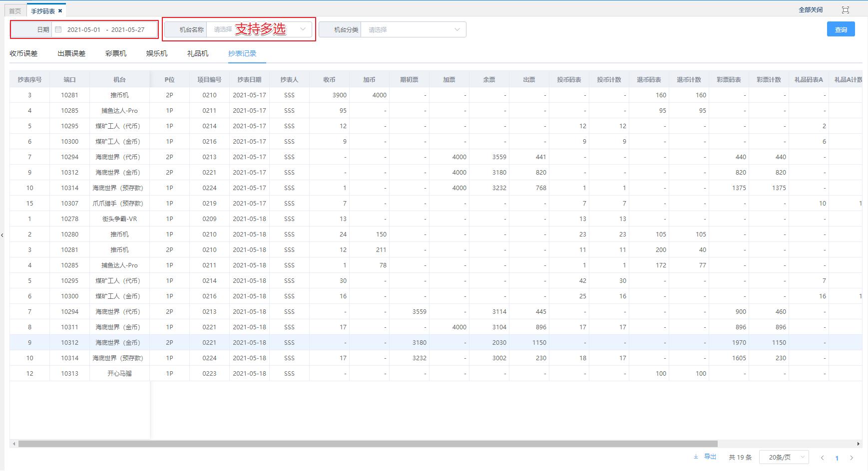Open the 彩票机 tab
Viewport: 868px width, 471px height.
click(x=116, y=53)
